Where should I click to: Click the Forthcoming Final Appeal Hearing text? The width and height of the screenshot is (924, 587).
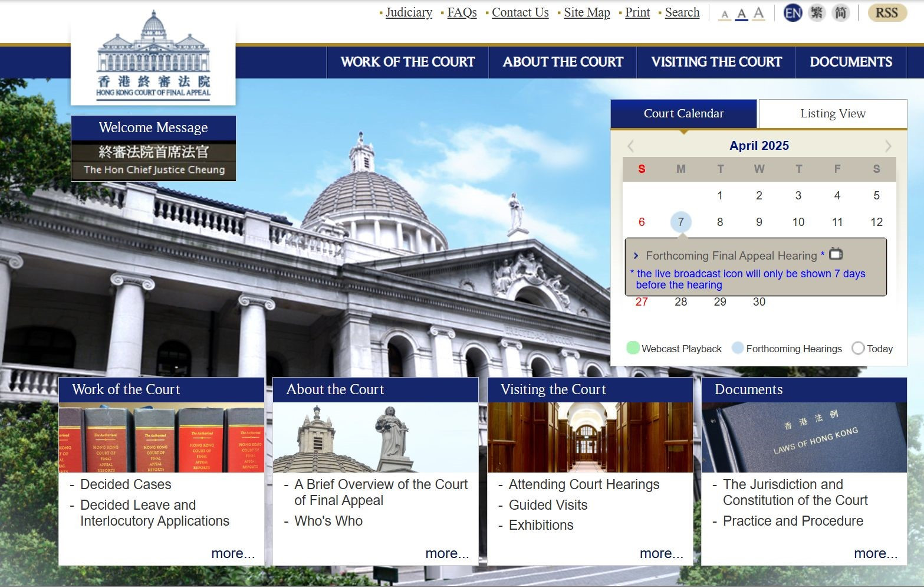(x=731, y=255)
